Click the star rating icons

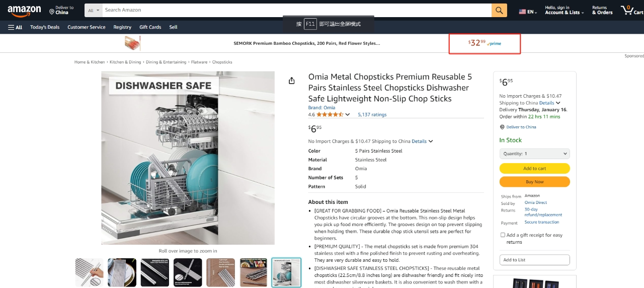[330, 115]
